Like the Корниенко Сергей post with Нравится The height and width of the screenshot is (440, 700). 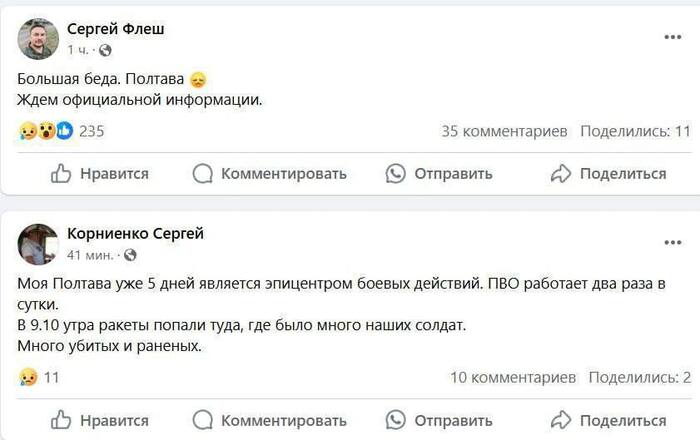point(100,419)
